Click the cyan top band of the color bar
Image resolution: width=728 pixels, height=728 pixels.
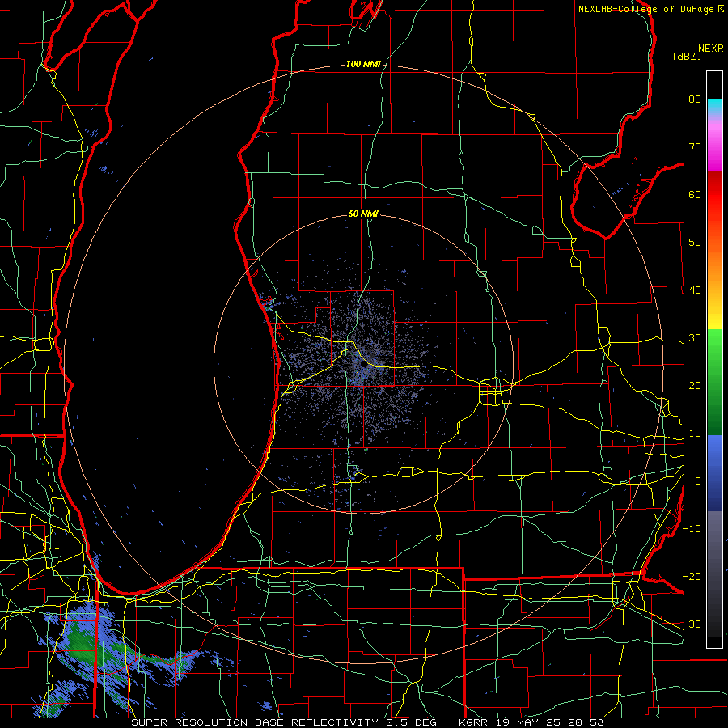pyautogui.click(x=714, y=107)
